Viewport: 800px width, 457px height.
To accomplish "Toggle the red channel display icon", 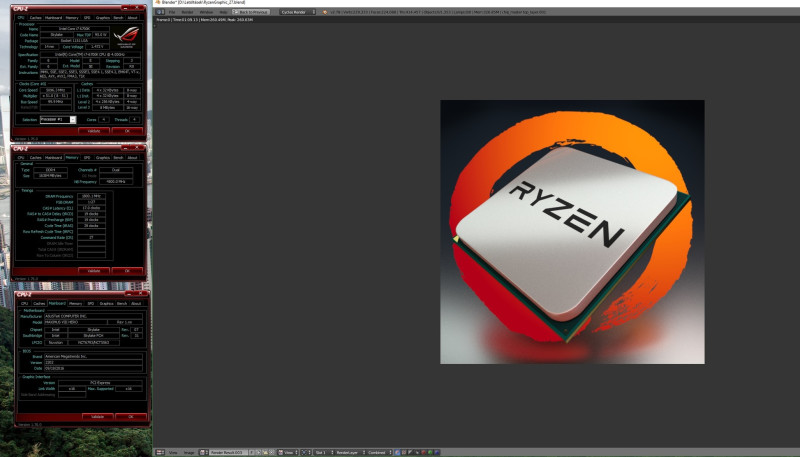I will [423, 452].
